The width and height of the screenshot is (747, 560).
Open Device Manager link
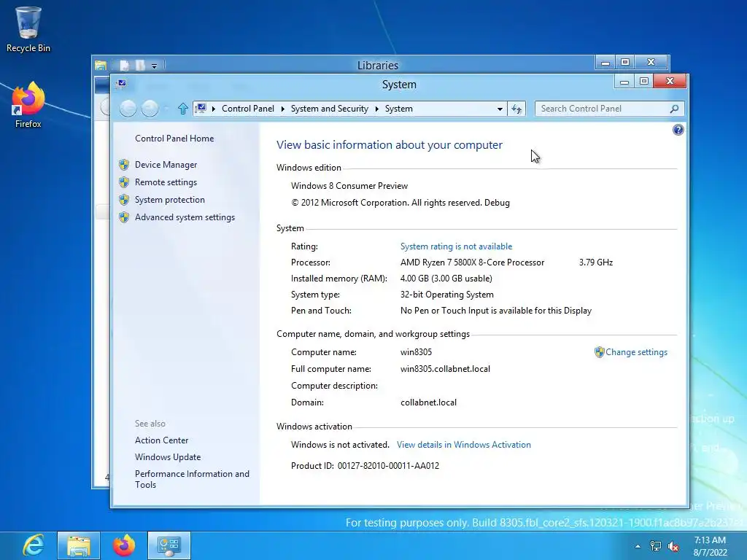pyautogui.click(x=166, y=164)
